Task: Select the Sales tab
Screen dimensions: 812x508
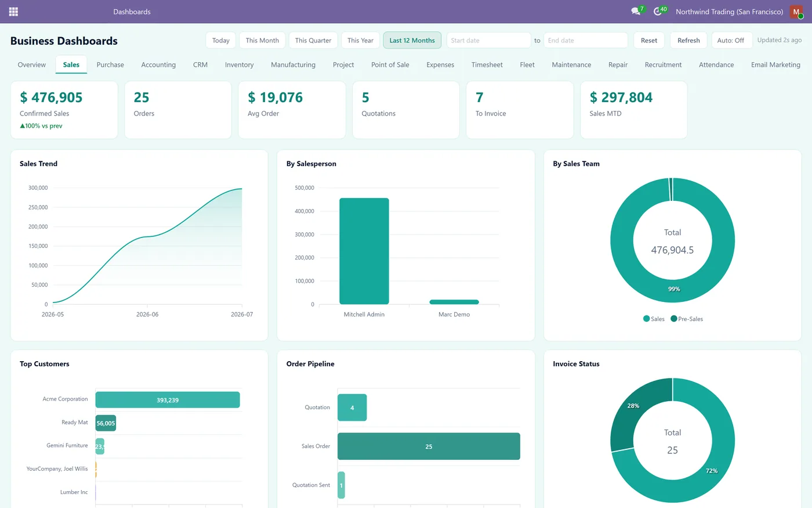Action: tap(71, 64)
